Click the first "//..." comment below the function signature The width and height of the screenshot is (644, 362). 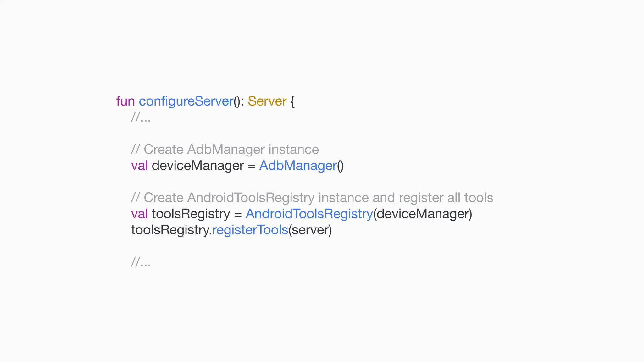141,118
